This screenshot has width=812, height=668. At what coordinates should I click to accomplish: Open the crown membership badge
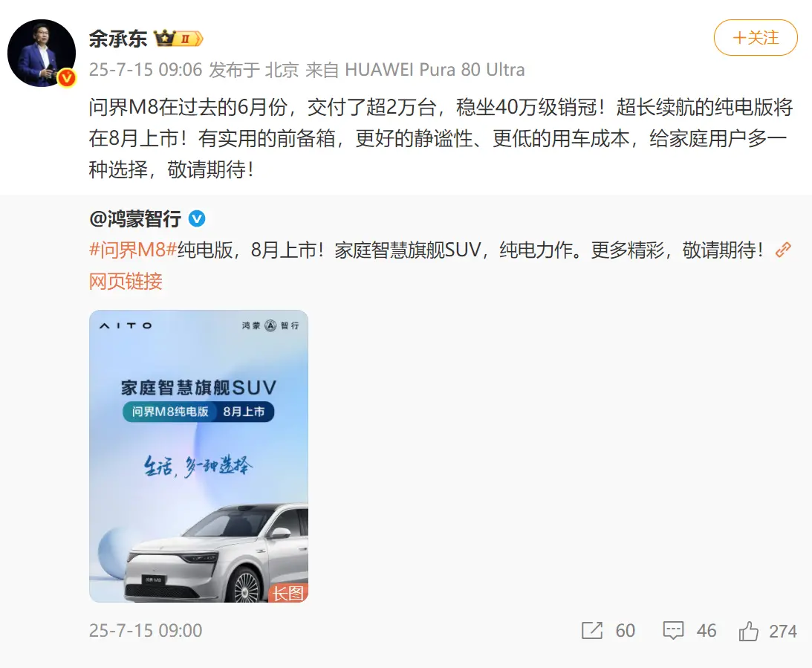click(x=178, y=39)
